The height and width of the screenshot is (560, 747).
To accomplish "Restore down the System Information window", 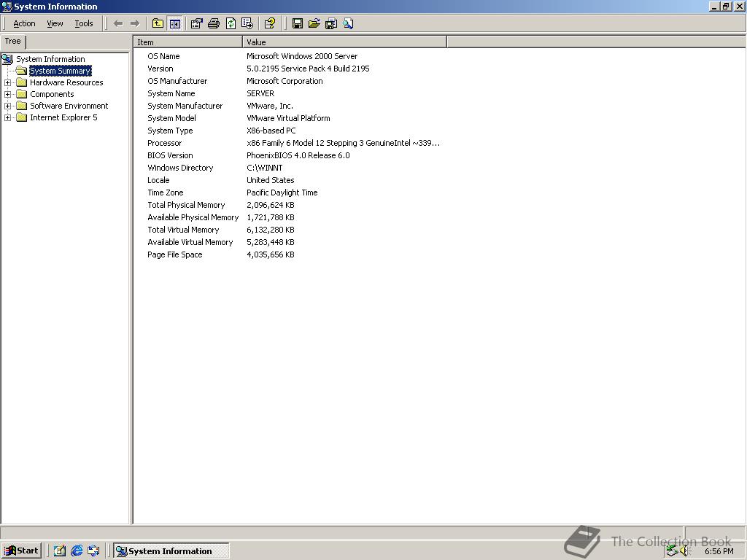I will pos(726,7).
